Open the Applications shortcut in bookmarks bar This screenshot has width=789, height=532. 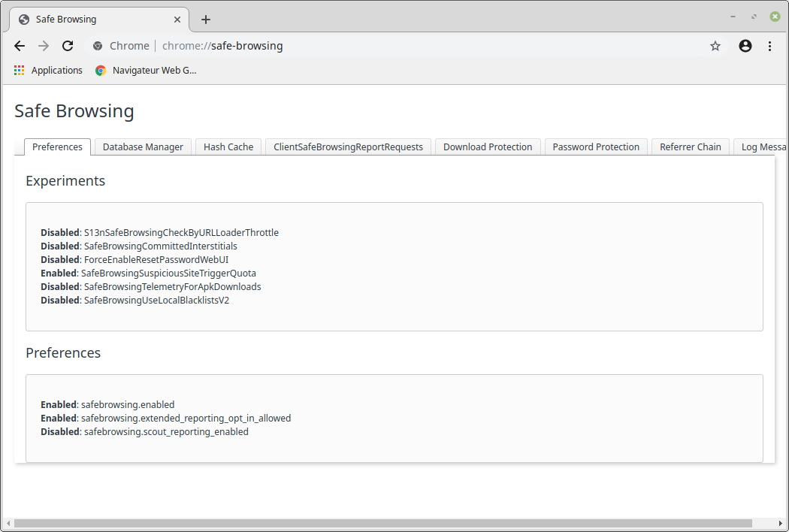tap(48, 71)
